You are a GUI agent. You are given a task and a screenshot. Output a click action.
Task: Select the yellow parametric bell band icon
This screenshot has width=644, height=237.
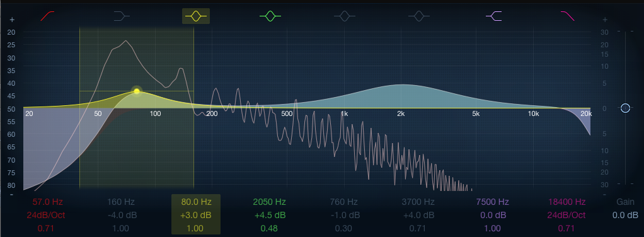pos(196,16)
